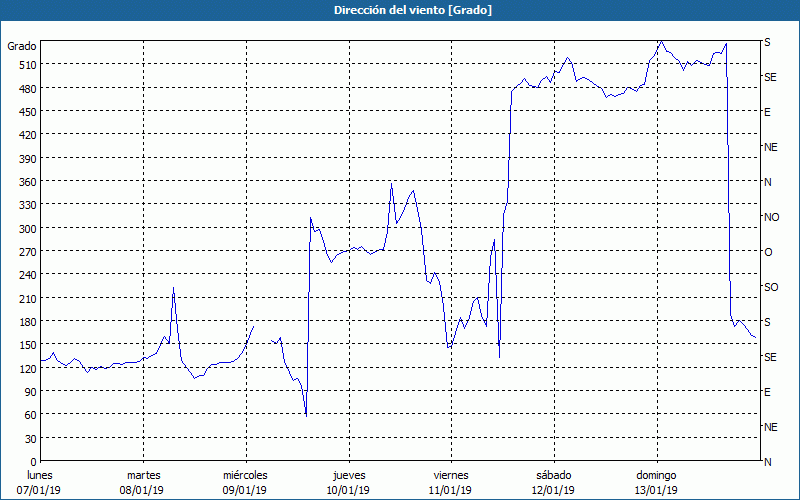Click the 'O' compass label on right axis

(768, 253)
